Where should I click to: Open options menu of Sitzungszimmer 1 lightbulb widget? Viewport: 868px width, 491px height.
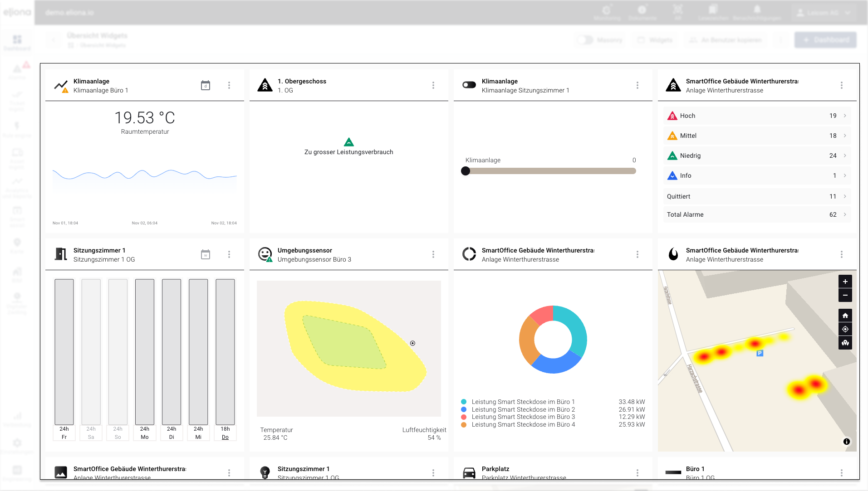click(x=433, y=473)
